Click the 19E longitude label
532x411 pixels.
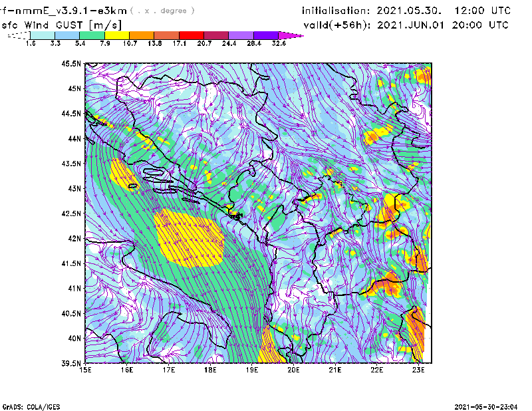click(252, 370)
